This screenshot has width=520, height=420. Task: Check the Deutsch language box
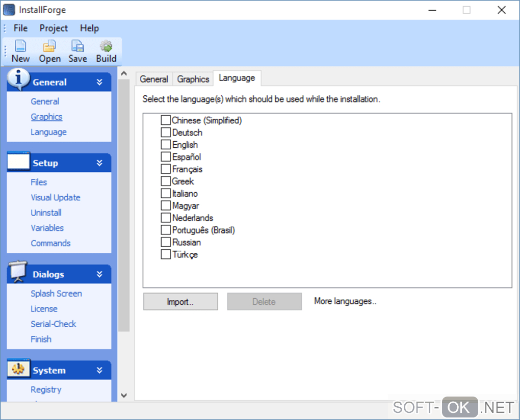point(166,132)
